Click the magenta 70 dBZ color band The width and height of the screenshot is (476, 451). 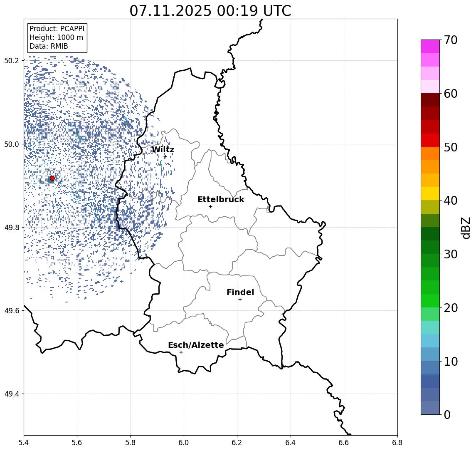click(430, 47)
